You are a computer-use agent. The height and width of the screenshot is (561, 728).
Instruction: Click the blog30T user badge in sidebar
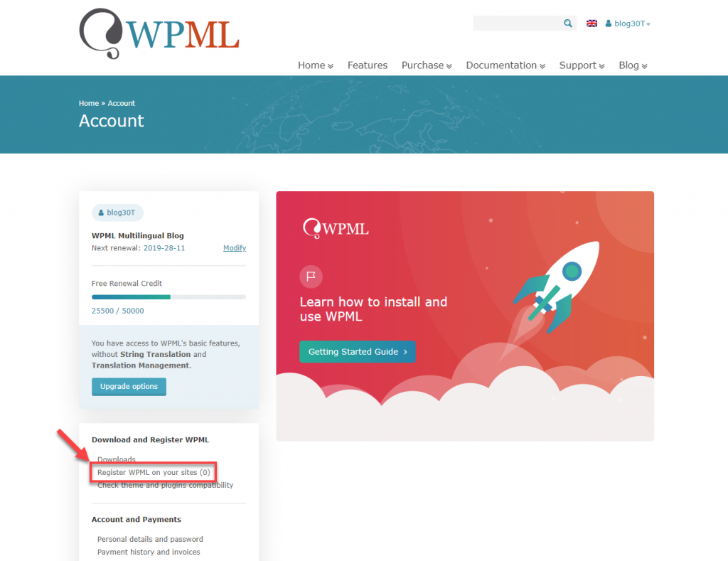click(x=117, y=213)
